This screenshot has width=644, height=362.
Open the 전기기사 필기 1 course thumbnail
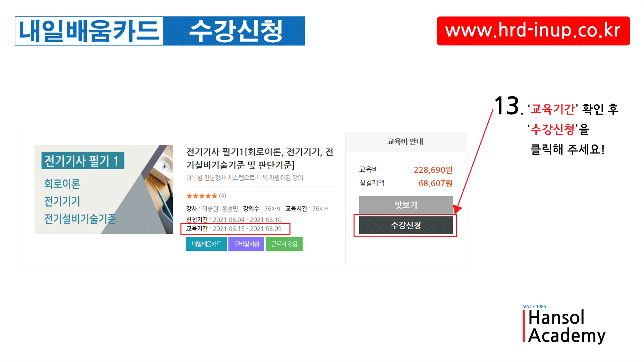pyautogui.click(x=103, y=189)
